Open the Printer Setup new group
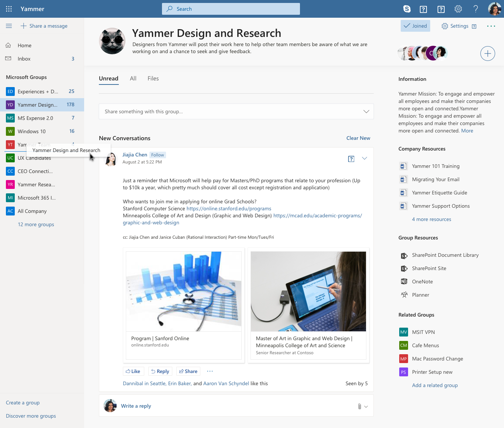This screenshot has height=428, width=504. click(432, 372)
